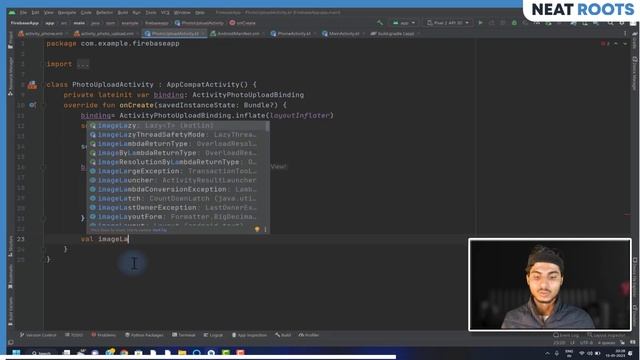Screen dimensions: 640x360
Task: Open the Python Packages tool window
Action: [x=144, y=335]
